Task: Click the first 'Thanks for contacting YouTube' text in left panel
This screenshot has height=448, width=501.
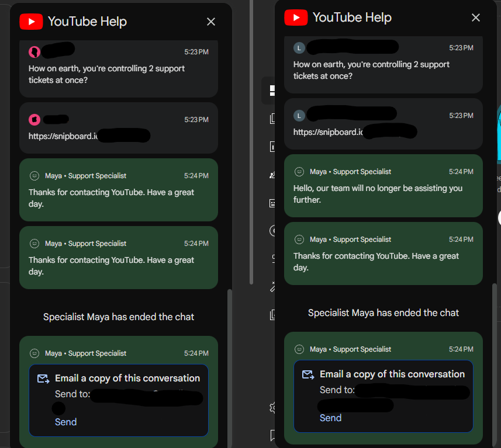Action: 111,198
